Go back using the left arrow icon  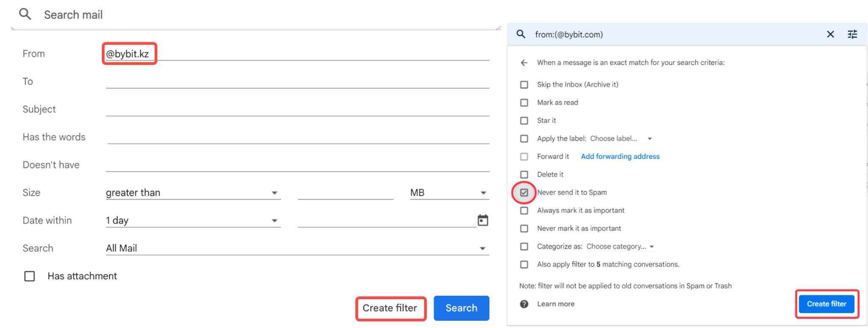pyautogui.click(x=524, y=63)
